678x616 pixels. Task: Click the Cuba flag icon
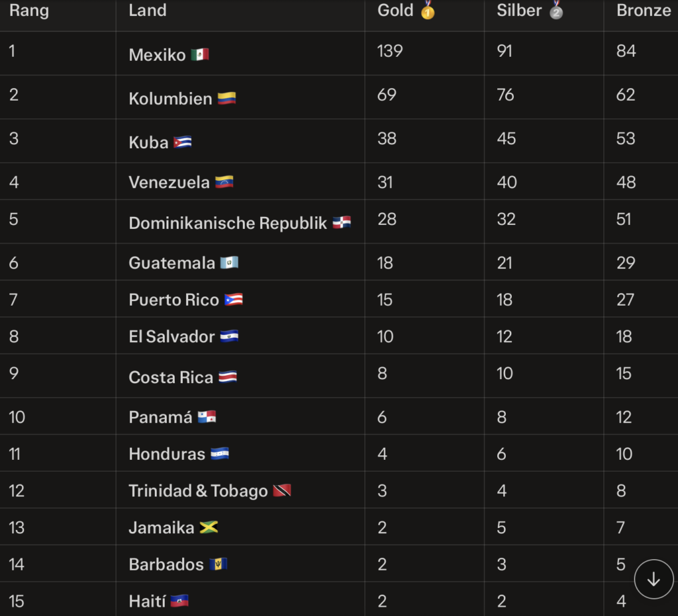[x=183, y=142]
